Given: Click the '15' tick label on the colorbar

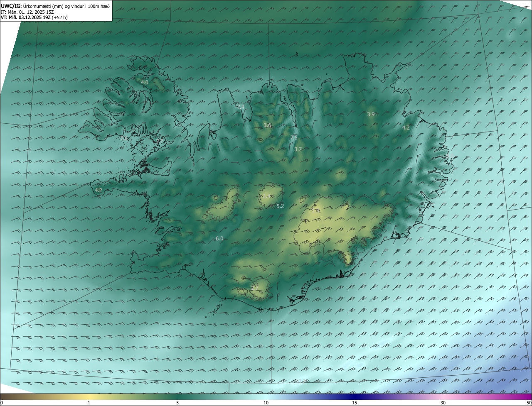Looking at the screenshot, I should [x=355, y=403].
